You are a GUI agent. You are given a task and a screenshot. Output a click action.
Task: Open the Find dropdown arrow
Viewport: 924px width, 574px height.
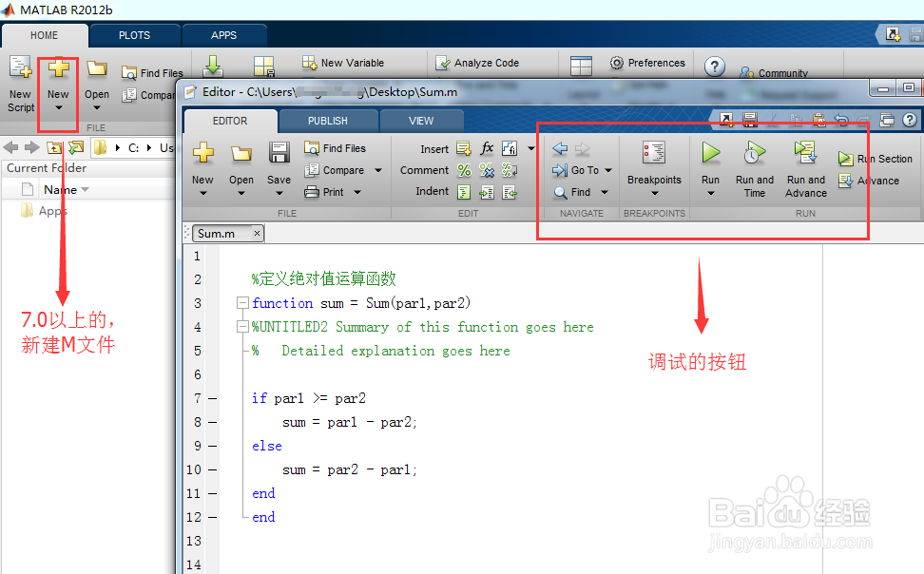605,192
